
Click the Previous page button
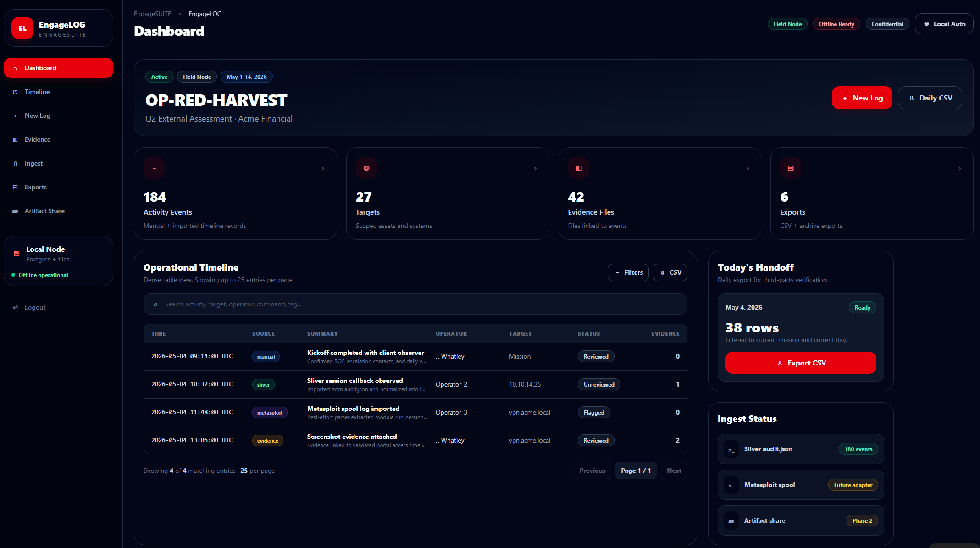(x=592, y=471)
